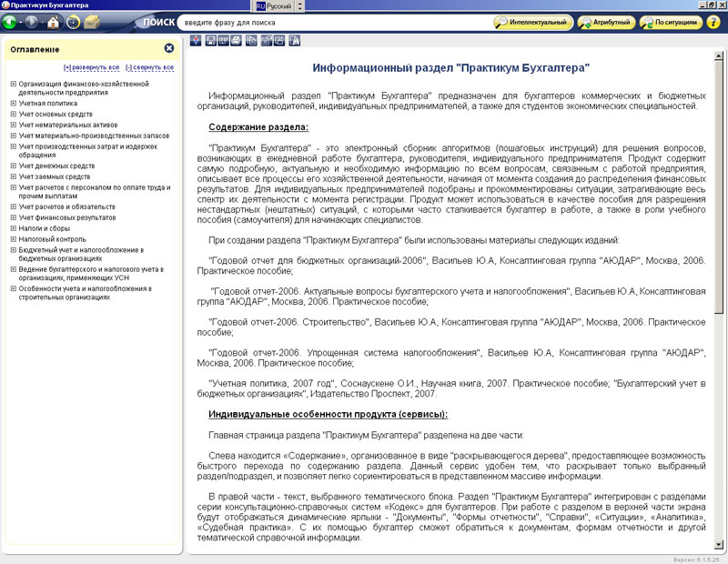728x564 pixels.
Task: Expand the Учет денежных средств node
Action: 14,166
